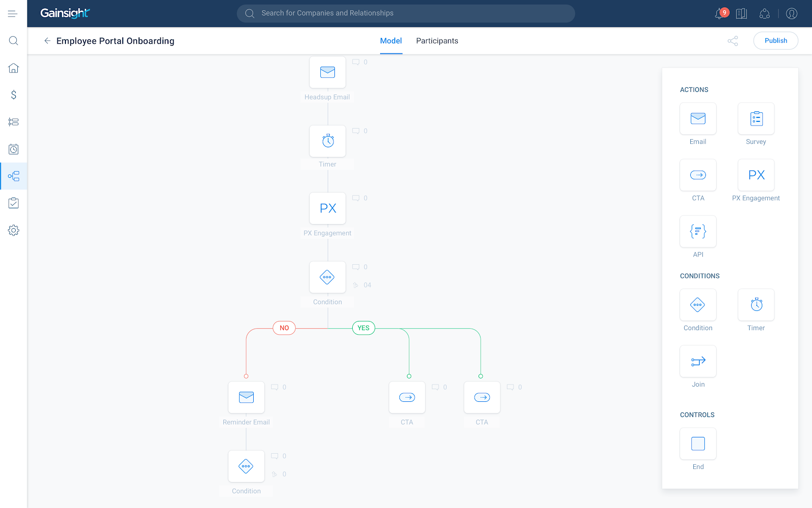Focus the Search for Companies and Relationships field
The height and width of the screenshot is (508, 812).
pyautogui.click(x=406, y=13)
